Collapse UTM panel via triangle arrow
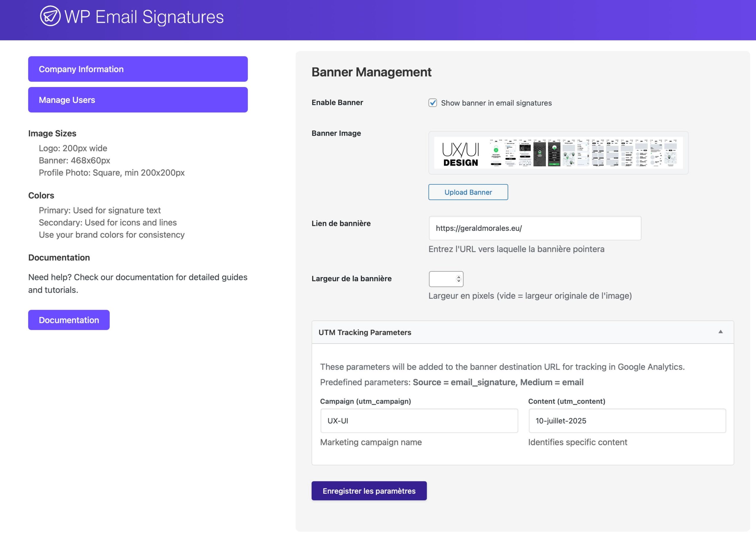756x538 pixels. 720,332
